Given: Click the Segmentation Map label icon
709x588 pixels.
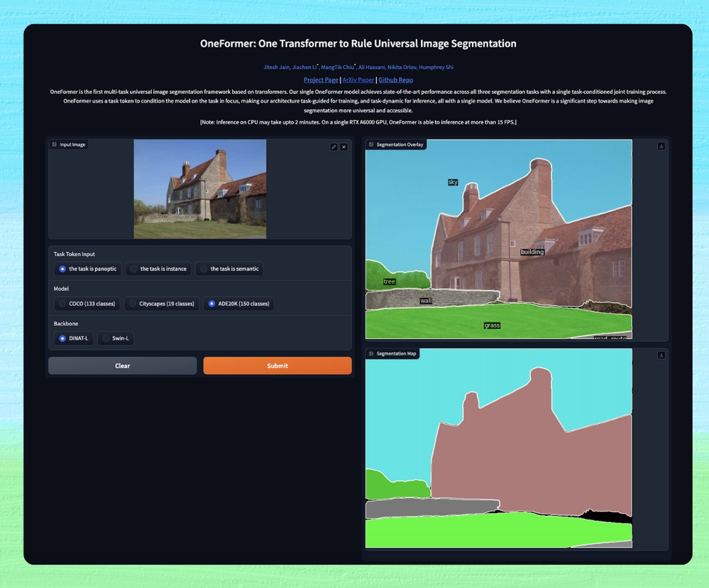Looking at the screenshot, I should tap(371, 353).
